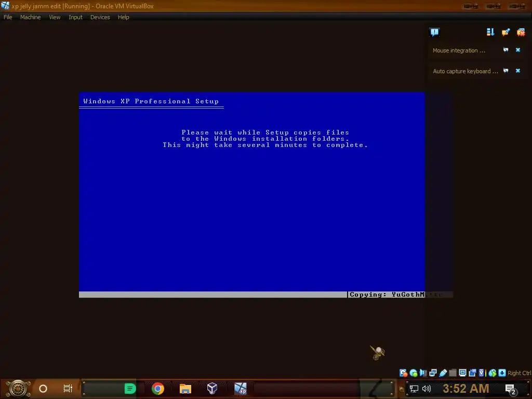The height and width of the screenshot is (399, 532).
Task: Click the display status icon
Action: (462, 373)
